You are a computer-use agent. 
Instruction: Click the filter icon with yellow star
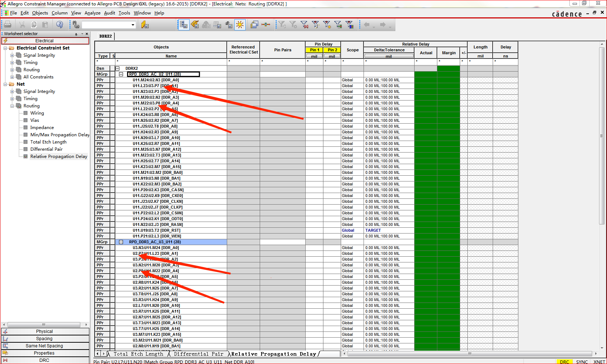click(x=327, y=25)
